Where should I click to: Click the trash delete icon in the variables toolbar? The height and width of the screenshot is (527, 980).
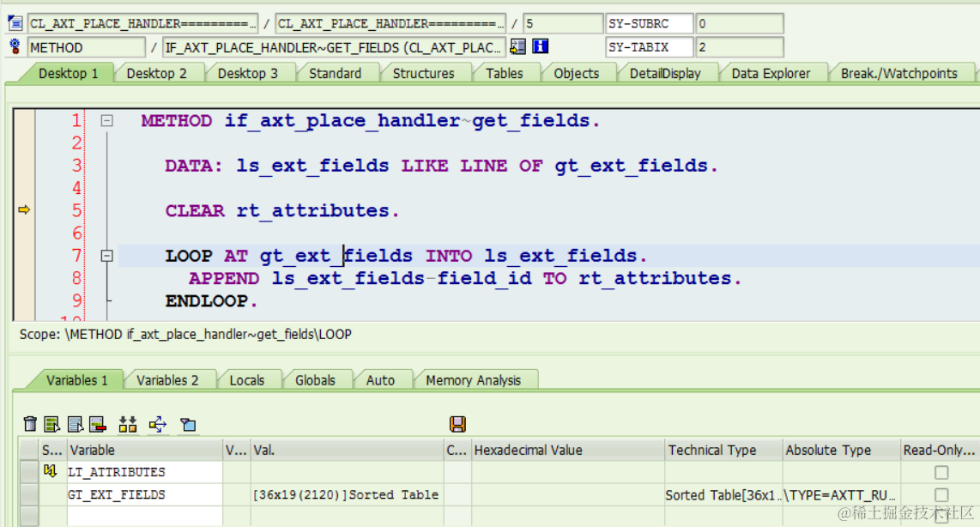(30, 425)
